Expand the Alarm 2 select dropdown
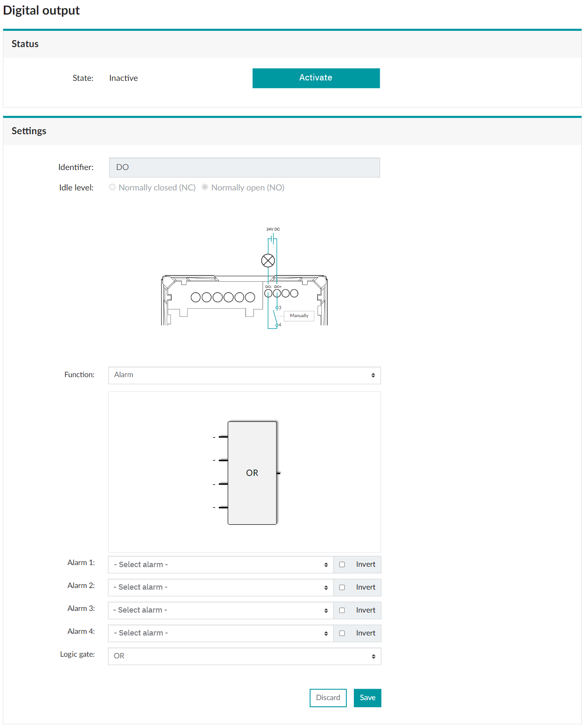Image resolution: width=586 pixels, height=728 pixels. pos(220,588)
